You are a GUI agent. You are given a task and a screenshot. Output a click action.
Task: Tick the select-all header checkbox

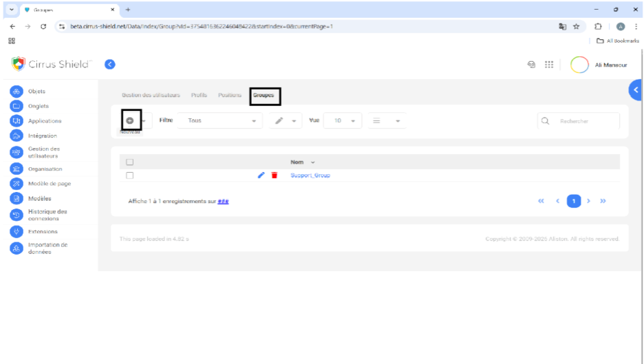[129, 162]
